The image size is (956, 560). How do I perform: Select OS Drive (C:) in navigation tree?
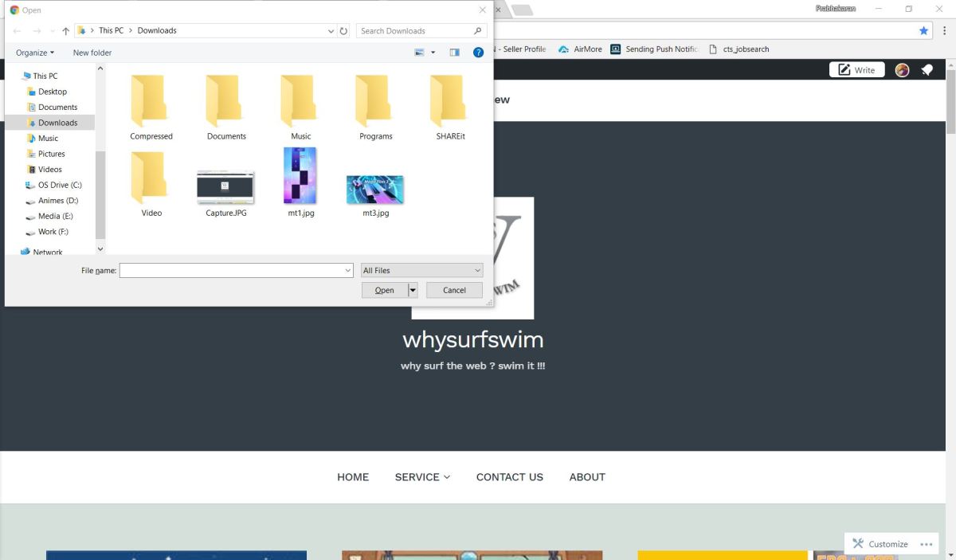[60, 185]
